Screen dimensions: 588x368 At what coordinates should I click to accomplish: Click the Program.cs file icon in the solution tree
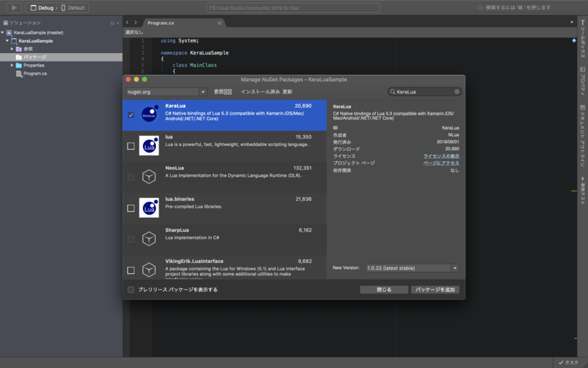pos(19,74)
